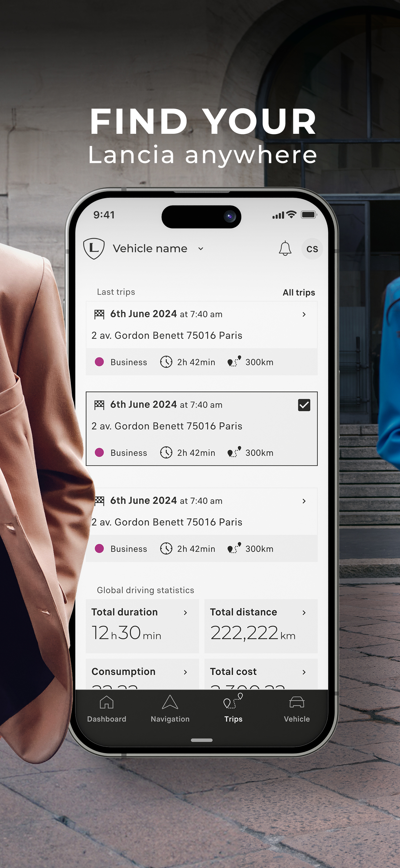Tap the Dashboard house icon

coord(106,703)
